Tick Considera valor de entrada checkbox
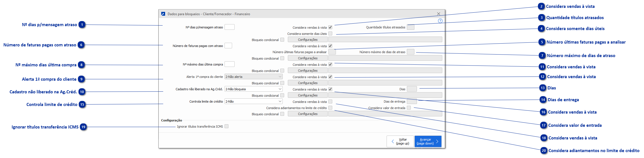 click(409, 108)
